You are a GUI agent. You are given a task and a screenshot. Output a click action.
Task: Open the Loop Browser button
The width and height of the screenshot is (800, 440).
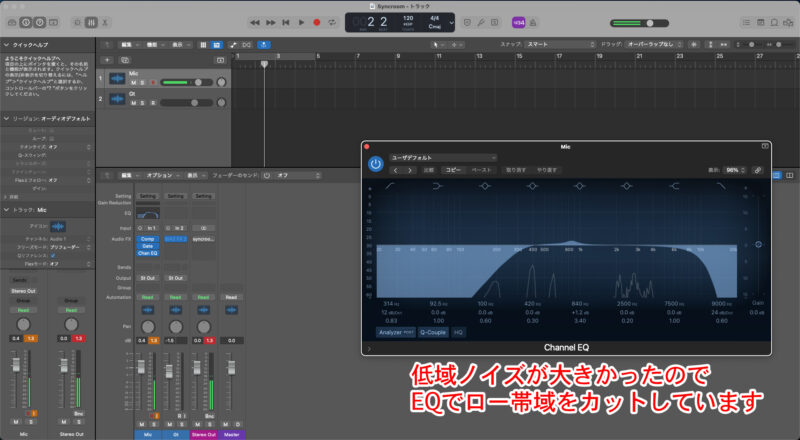[x=774, y=22]
